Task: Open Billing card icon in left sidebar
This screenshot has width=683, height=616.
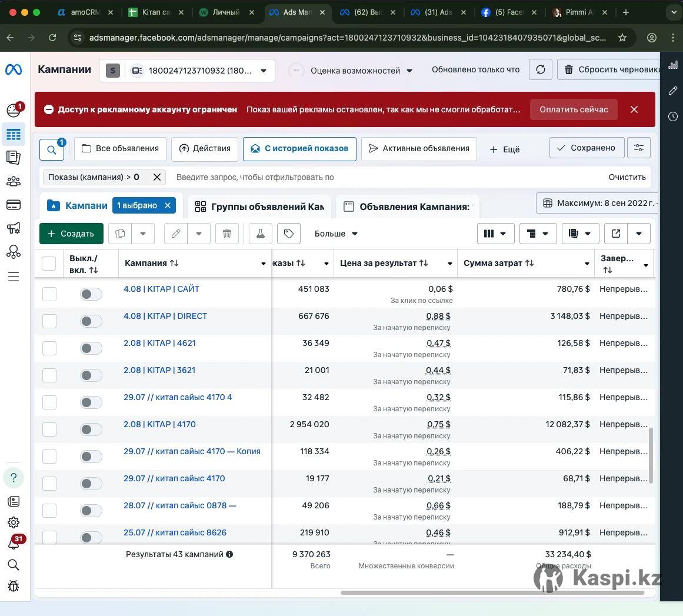Action: [13, 205]
